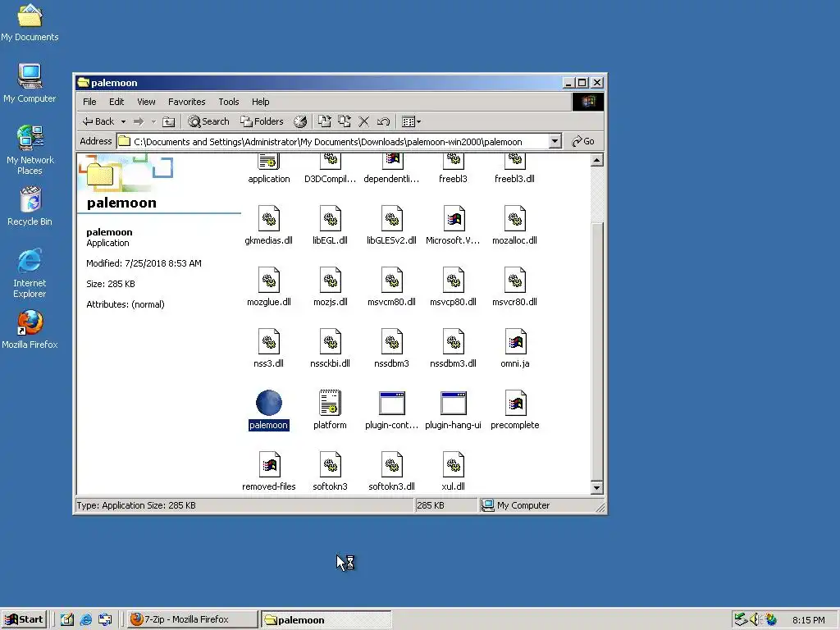This screenshot has width=840, height=630.
Task: Click the Start button
Action: coord(24,619)
